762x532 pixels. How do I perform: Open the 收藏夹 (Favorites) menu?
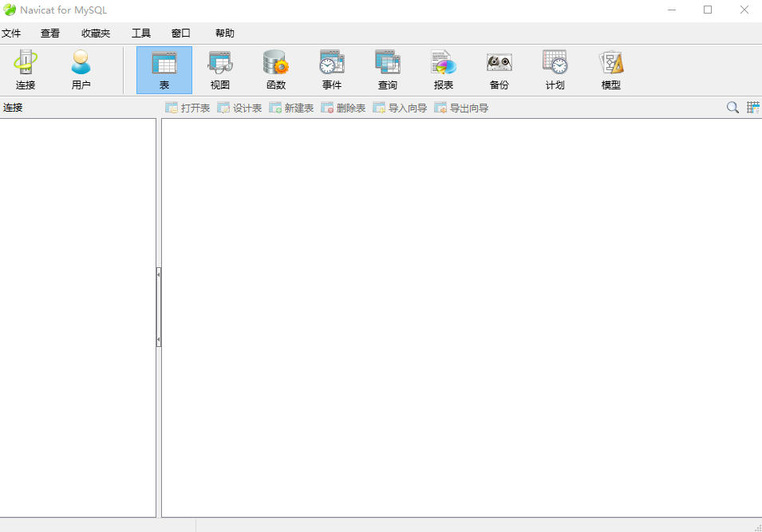tap(96, 33)
